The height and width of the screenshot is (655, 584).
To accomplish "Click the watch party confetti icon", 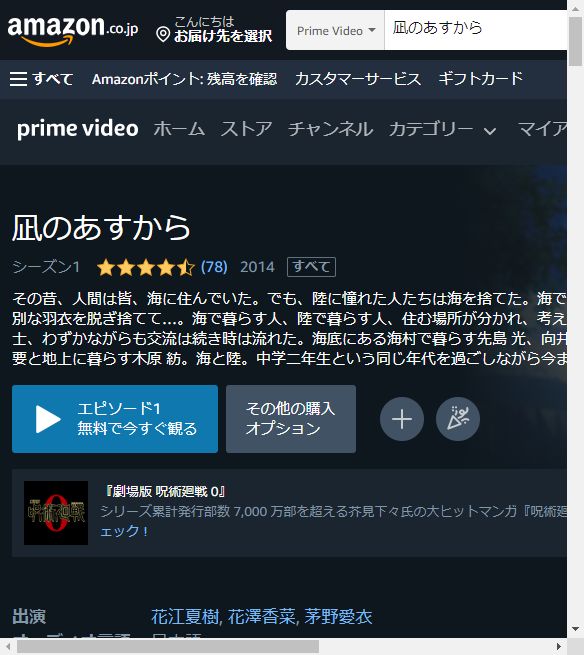I will pyautogui.click(x=458, y=419).
